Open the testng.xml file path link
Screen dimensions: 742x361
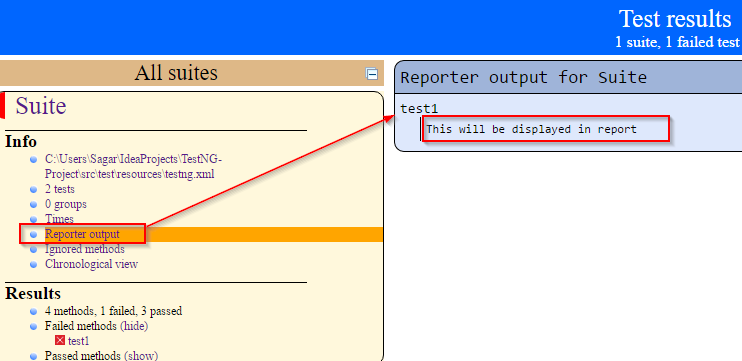pyautogui.click(x=133, y=167)
